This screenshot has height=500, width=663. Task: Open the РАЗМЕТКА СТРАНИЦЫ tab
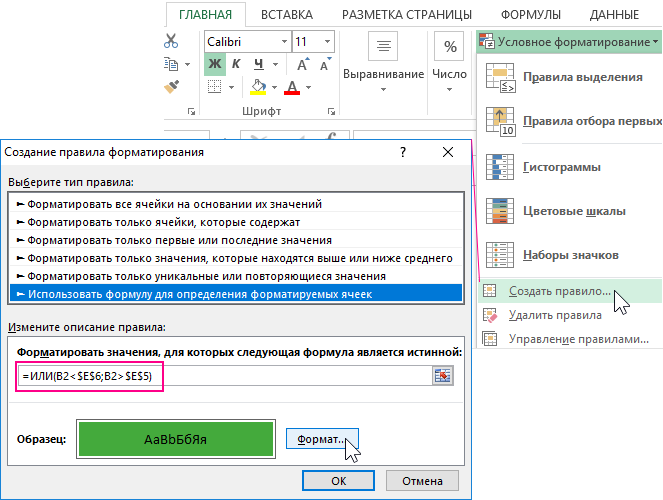point(407,15)
